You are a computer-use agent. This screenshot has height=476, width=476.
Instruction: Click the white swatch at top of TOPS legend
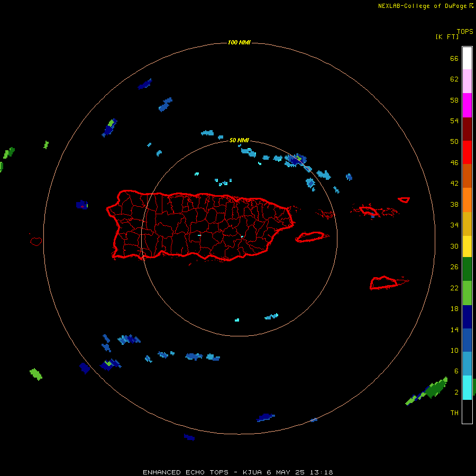(x=467, y=58)
